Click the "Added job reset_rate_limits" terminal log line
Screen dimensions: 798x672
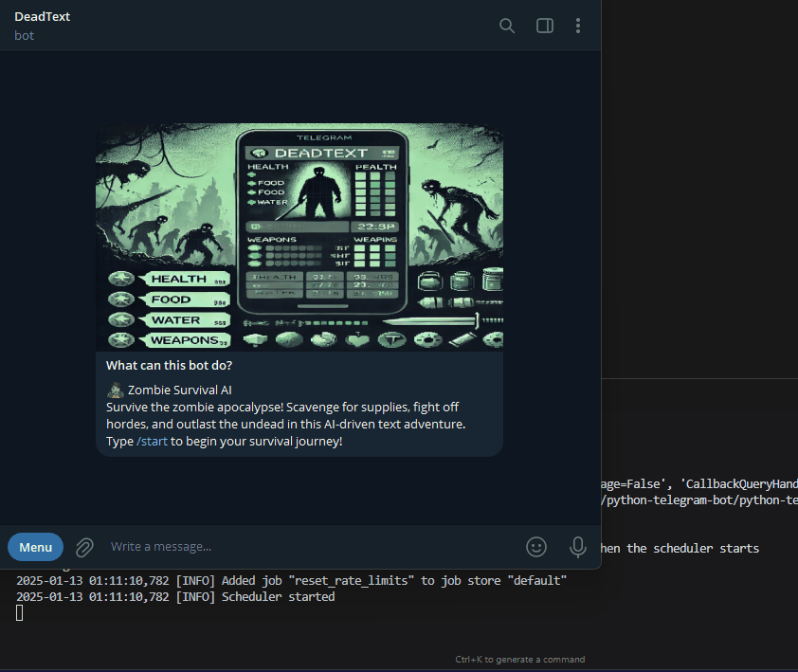292,580
